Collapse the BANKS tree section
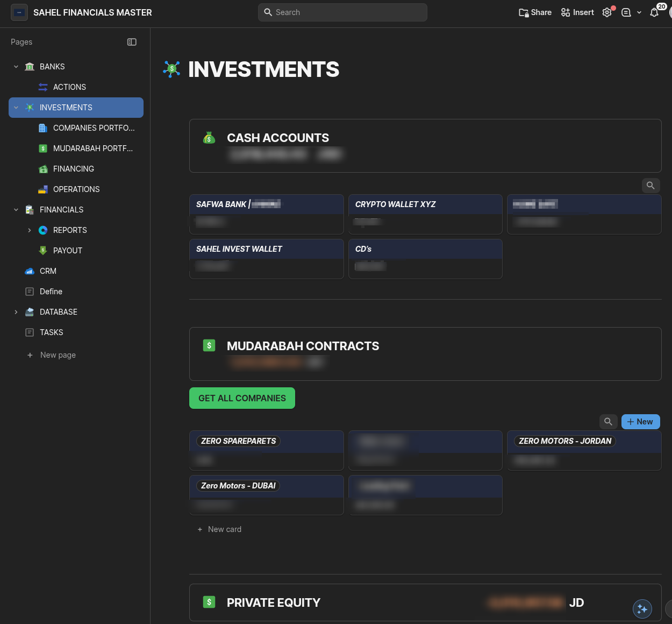 pos(16,67)
